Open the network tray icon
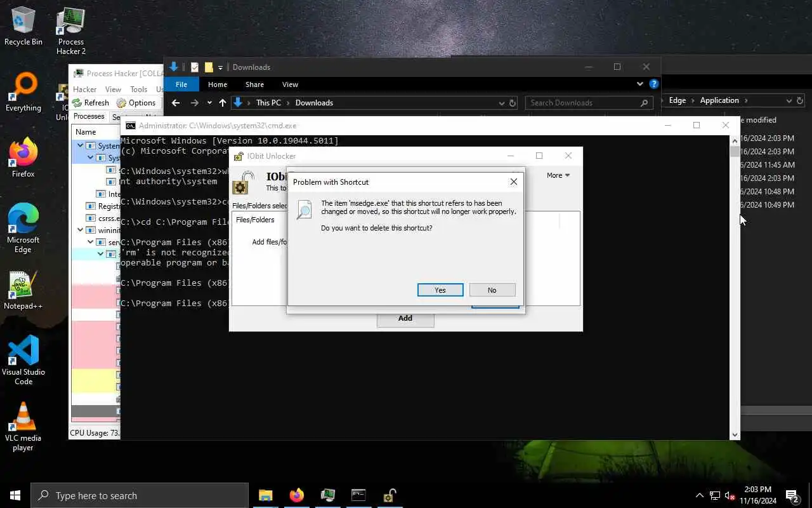The height and width of the screenshot is (508, 812). point(715,495)
